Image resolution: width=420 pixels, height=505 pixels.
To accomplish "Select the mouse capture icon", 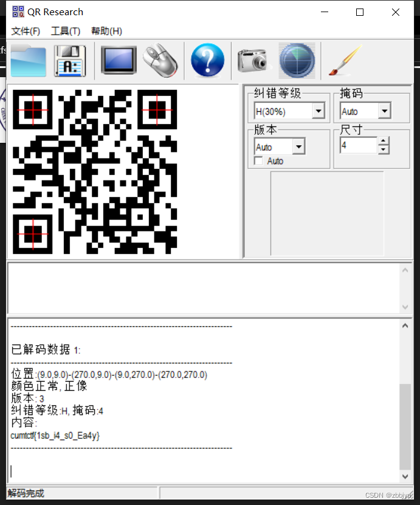I will click(x=160, y=60).
